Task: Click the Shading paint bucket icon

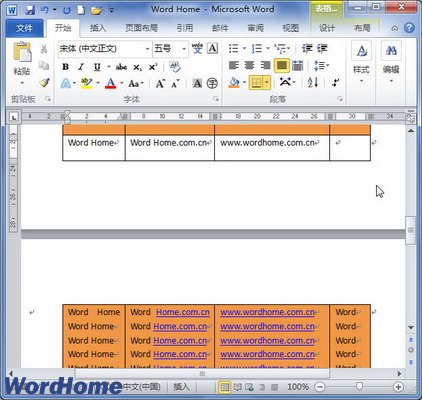Action: tap(234, 82)
